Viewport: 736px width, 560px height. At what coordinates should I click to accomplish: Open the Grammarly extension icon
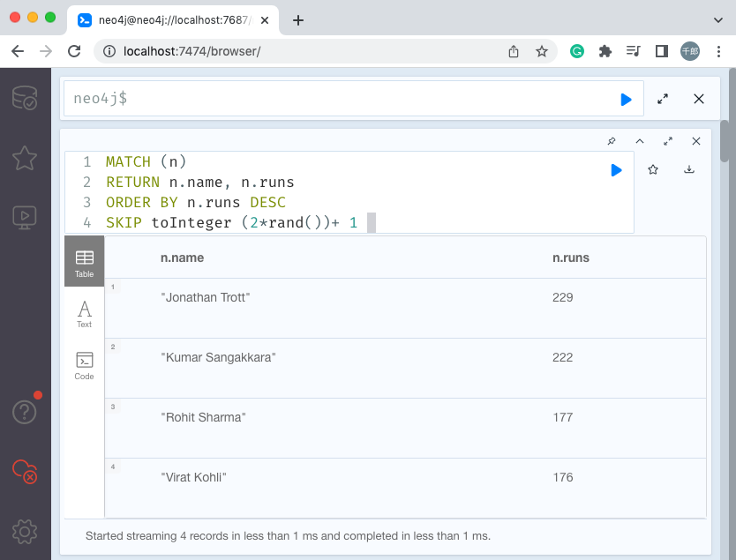pos(577,51)
